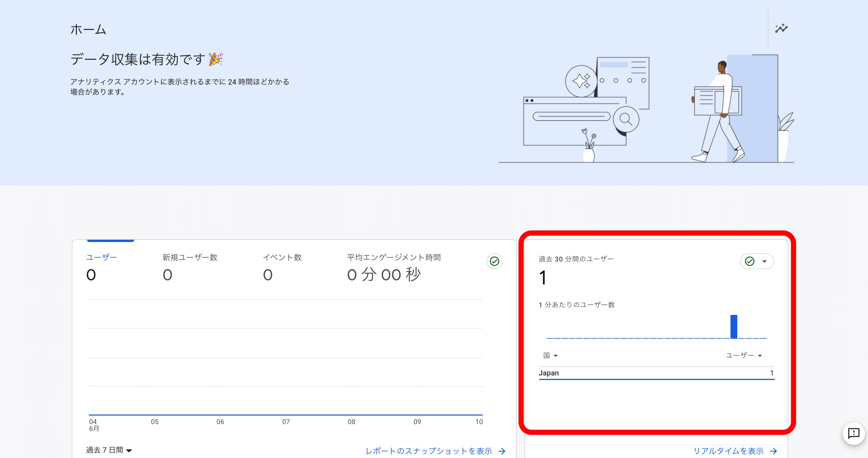868x458 pixels.
Task: Click the arrow icon beside レポートのスナップショットを表示
Action: click(x=502, y=451)
